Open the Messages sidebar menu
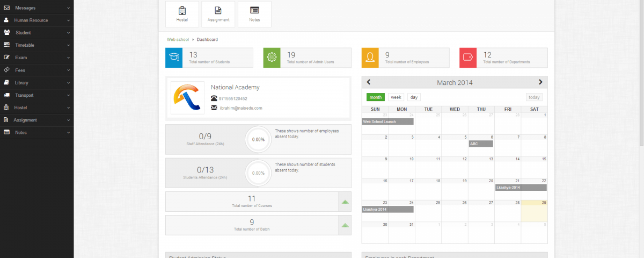 (x=36, y=8)
